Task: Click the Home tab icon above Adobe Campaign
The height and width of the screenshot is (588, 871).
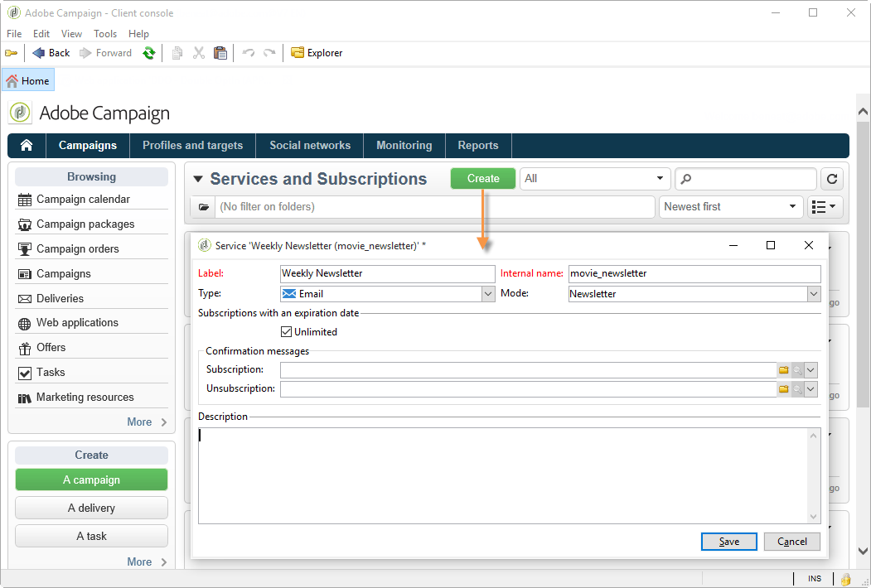Action: coord(11,80)
